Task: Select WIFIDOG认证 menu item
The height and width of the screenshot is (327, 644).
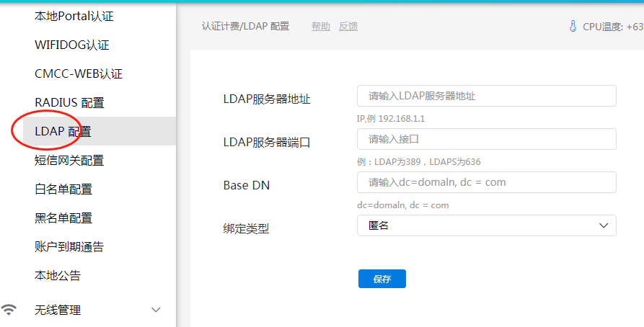Action: [72, 45]
